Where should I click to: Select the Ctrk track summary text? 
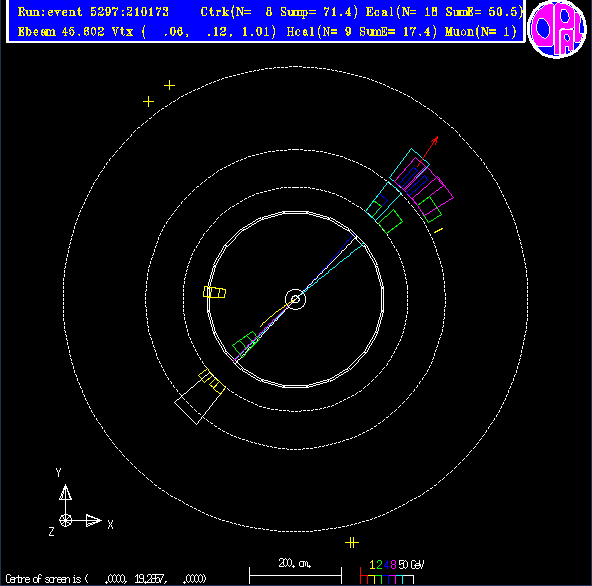279,12
